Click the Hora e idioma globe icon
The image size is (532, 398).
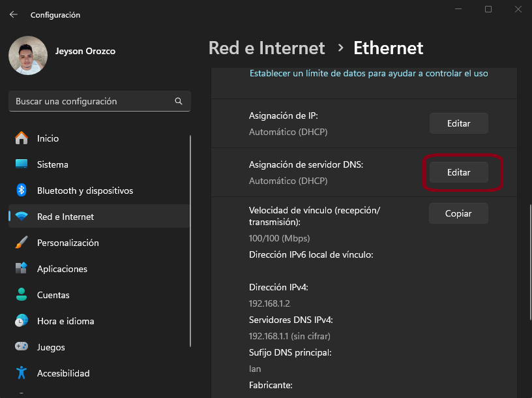pyautogui.click(x=22, y=321)
